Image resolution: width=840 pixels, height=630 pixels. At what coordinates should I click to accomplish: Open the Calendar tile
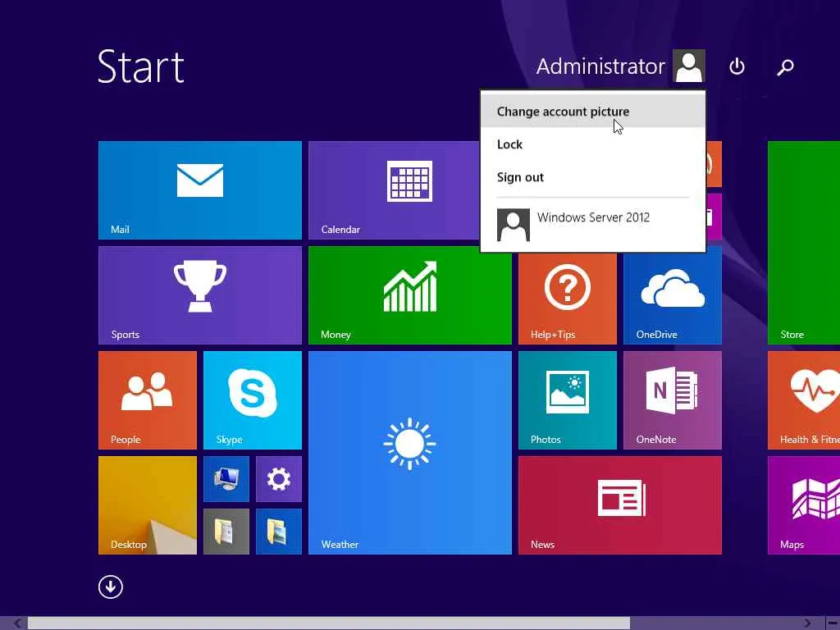click(x=395, y=190)
